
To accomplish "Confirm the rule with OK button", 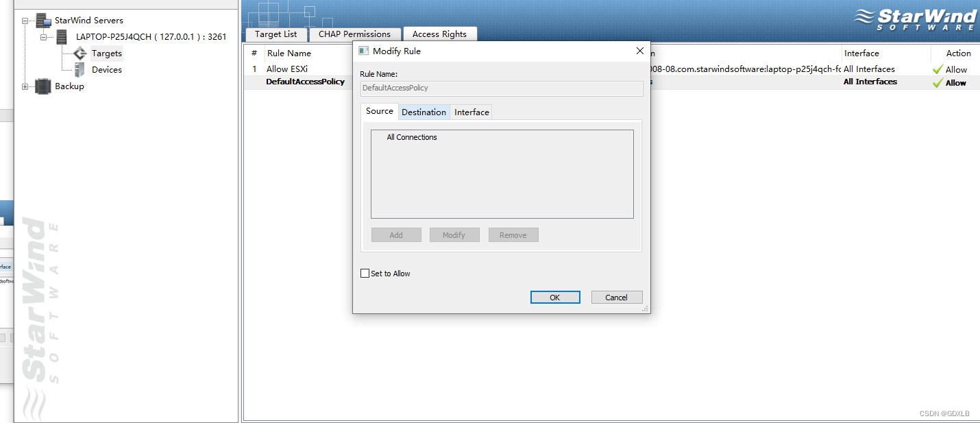I will [555, 297].
